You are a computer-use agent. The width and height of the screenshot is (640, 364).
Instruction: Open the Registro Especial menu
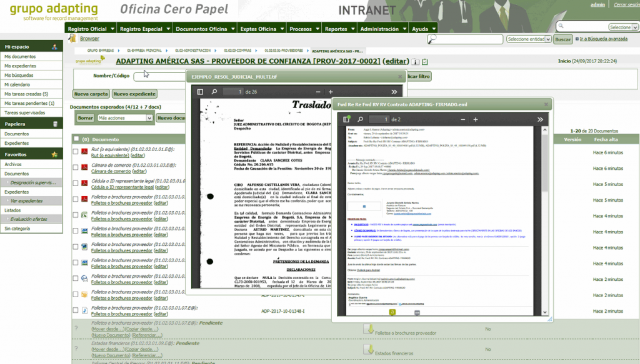(144, 29)
